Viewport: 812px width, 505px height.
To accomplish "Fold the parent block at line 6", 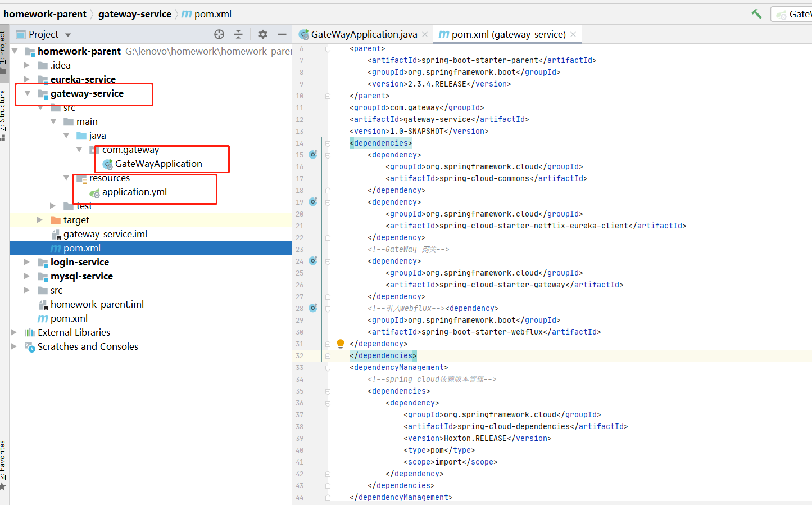I will pyautogui.click(x=328, y=49).
